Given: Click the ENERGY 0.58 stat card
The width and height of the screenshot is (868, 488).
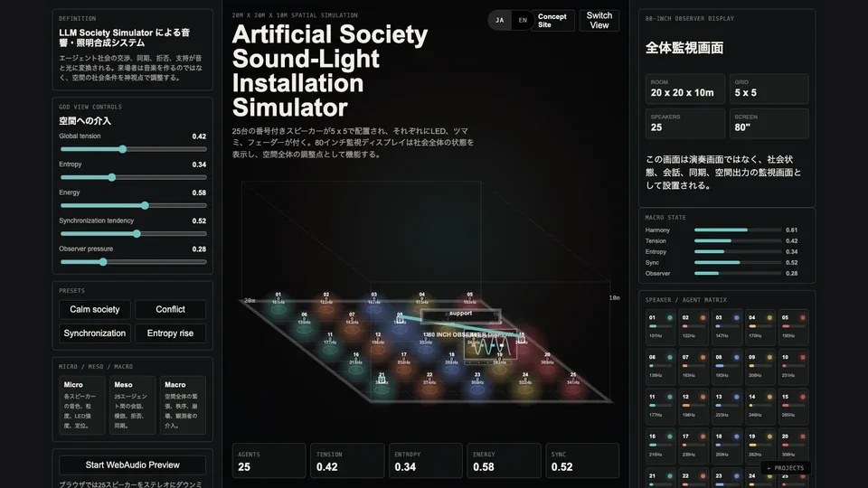Looking at the screenshot, I should [x=504, y=460].
